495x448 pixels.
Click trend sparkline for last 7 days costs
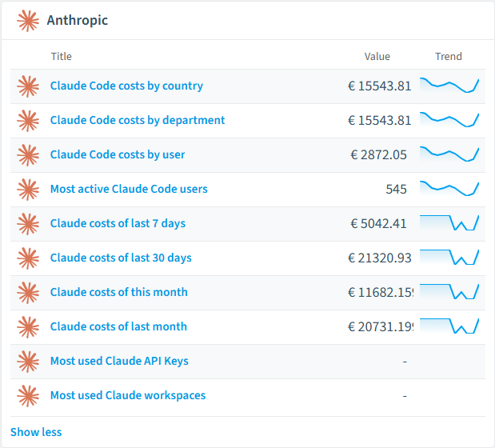(x=449, y=223)
